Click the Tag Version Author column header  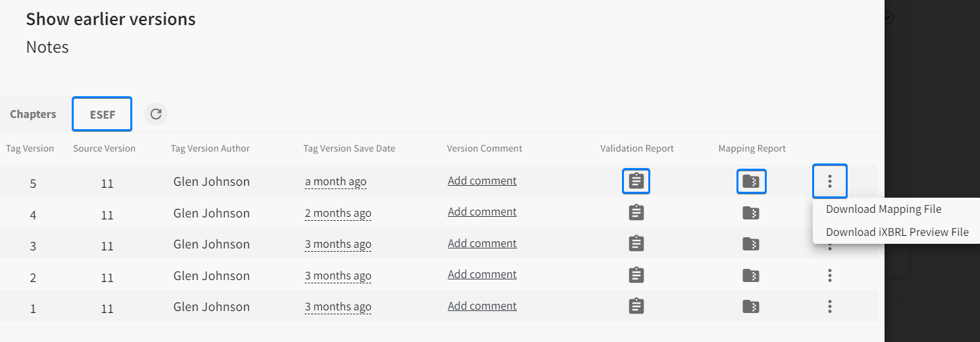coord(210,148)
